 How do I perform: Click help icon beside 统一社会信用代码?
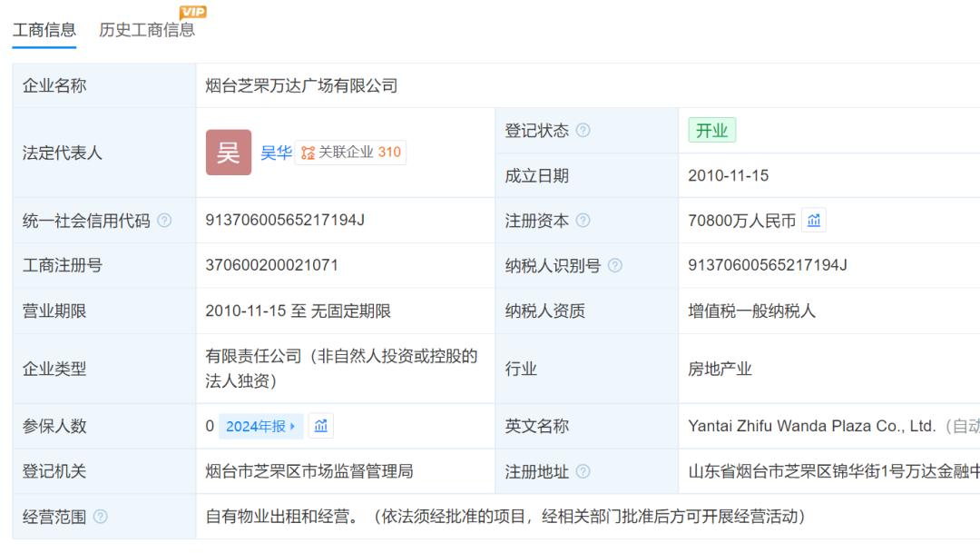click(163, 220)
